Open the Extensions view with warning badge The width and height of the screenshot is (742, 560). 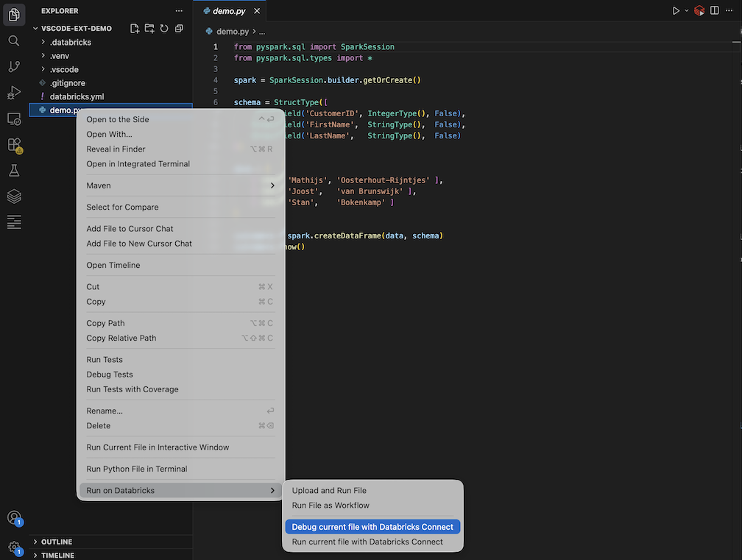pyautogui.click(x=15, y=145)
